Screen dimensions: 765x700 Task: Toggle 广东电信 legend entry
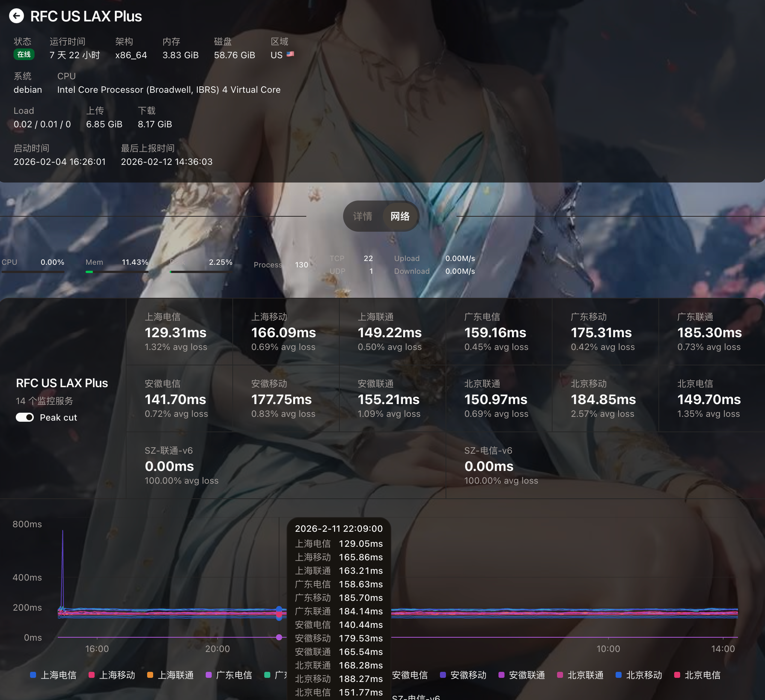tap(234, 675)
